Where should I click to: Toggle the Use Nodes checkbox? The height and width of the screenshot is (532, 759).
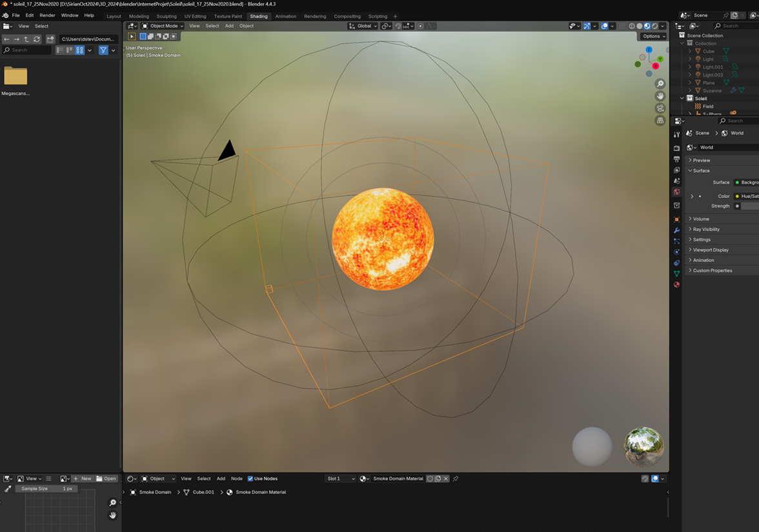tap(249, 478)
